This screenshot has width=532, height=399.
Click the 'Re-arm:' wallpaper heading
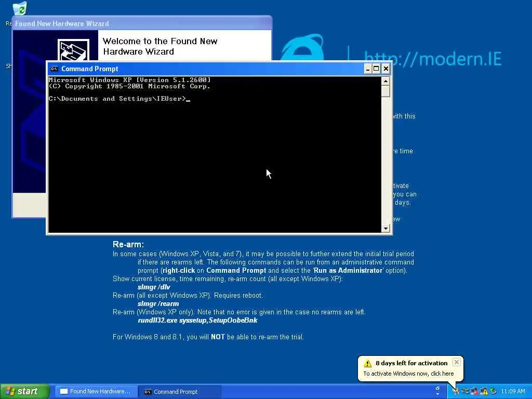128,244
